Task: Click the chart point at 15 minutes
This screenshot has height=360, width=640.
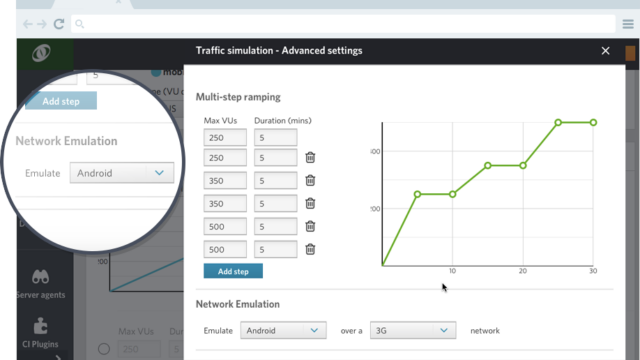Action: click(488, 166)
